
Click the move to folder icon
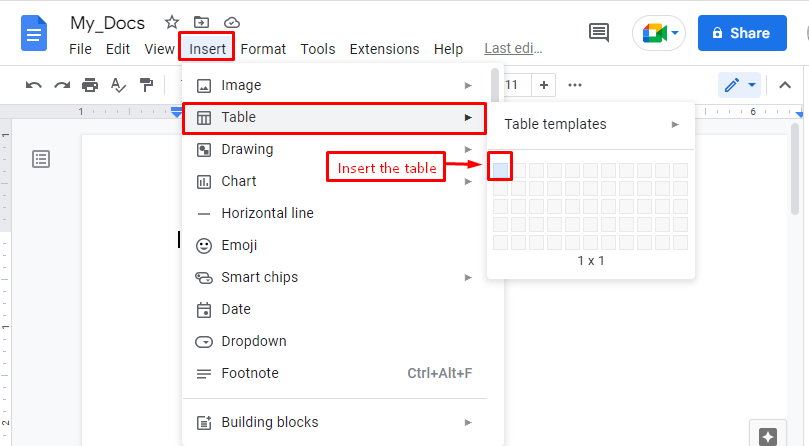coord(201,22)
